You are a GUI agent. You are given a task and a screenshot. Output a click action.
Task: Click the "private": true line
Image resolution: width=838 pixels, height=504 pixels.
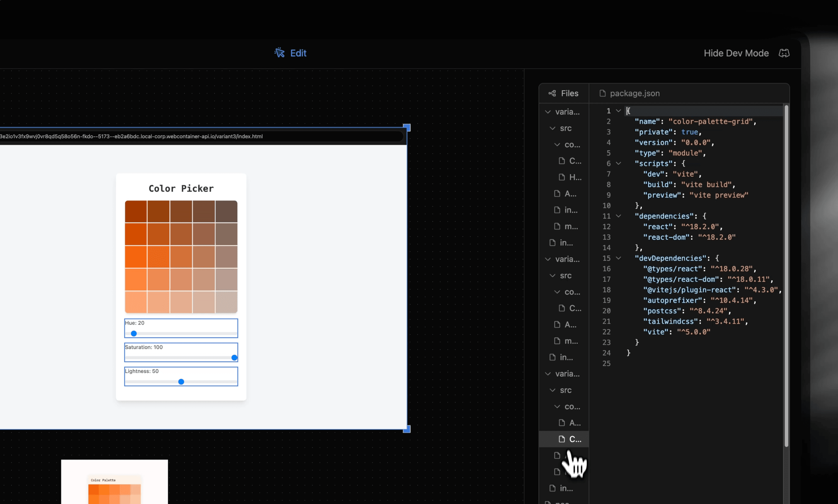668,132
